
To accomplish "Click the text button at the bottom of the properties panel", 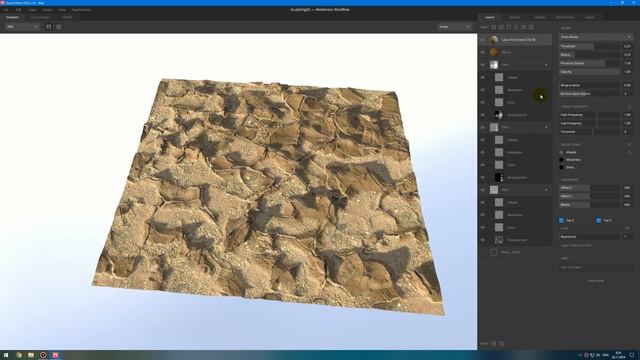I will (596, 281).
